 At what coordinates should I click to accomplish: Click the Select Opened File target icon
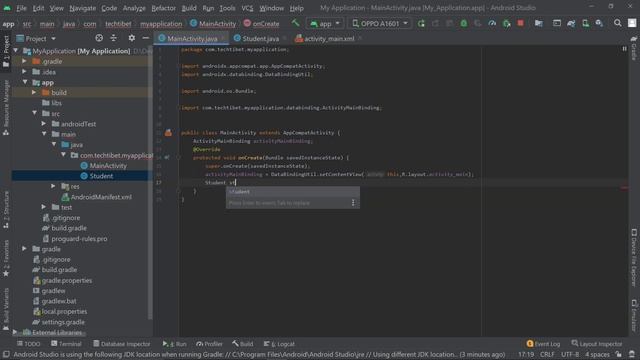pos(99,38)
